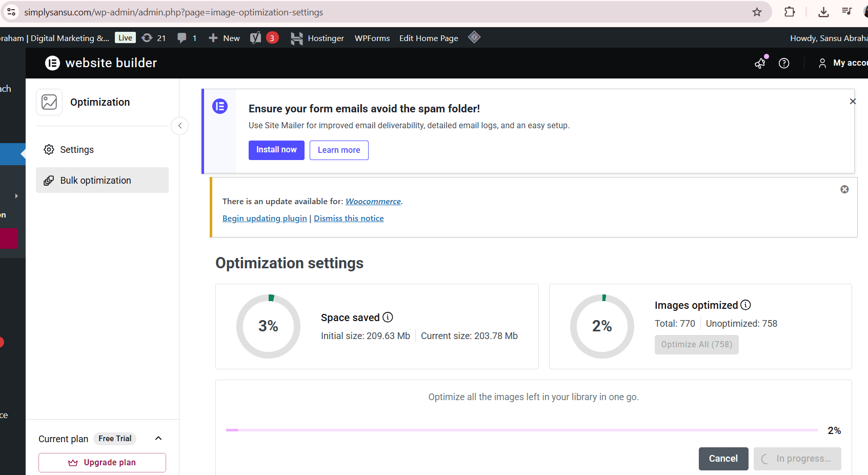This screenshot has height=475, width=868.
Task: Select Bulk optimization in the sidebar
Action: [102, 180]
